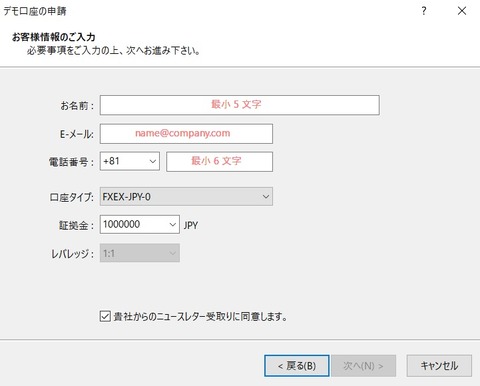Click the disabled レバレッジ 1:1 dropdown
This screenshot has width=480, height=386.
[140, 253]
